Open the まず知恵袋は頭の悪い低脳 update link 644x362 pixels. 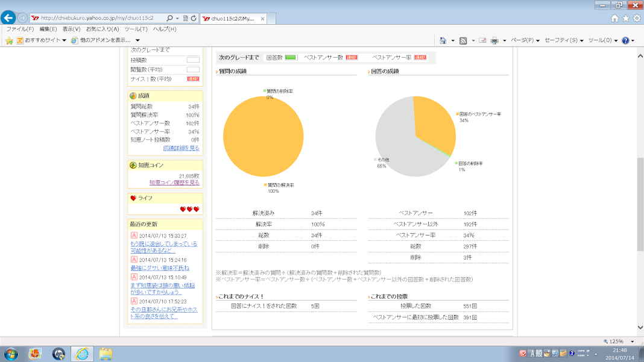click(x=163, y=289)
